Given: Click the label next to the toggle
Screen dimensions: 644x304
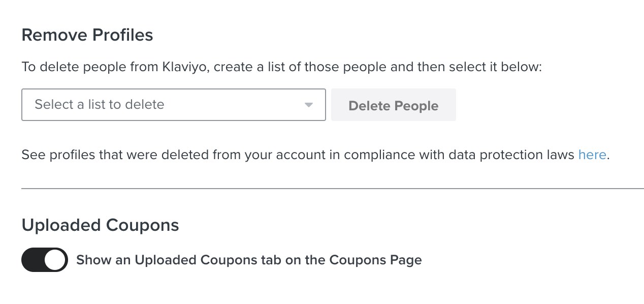Looking at the screenshot, I should [248, 260].
